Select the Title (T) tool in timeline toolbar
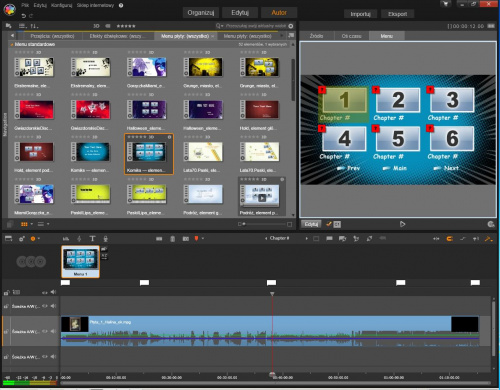 [x=92, y=238]
